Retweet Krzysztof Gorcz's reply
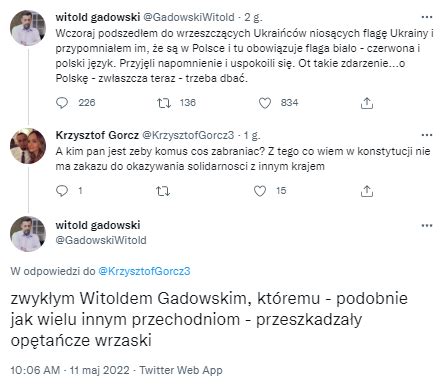 point(163,191)
